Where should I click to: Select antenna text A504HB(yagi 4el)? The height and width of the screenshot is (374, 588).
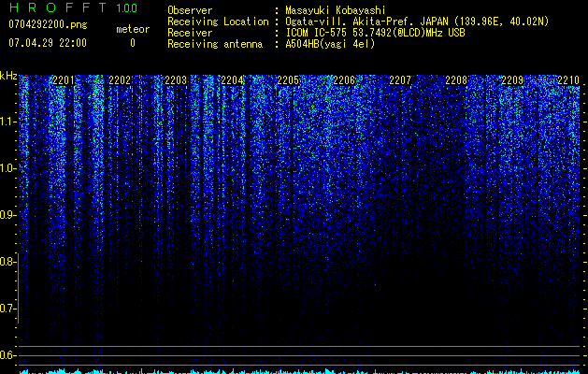(330, 44)
